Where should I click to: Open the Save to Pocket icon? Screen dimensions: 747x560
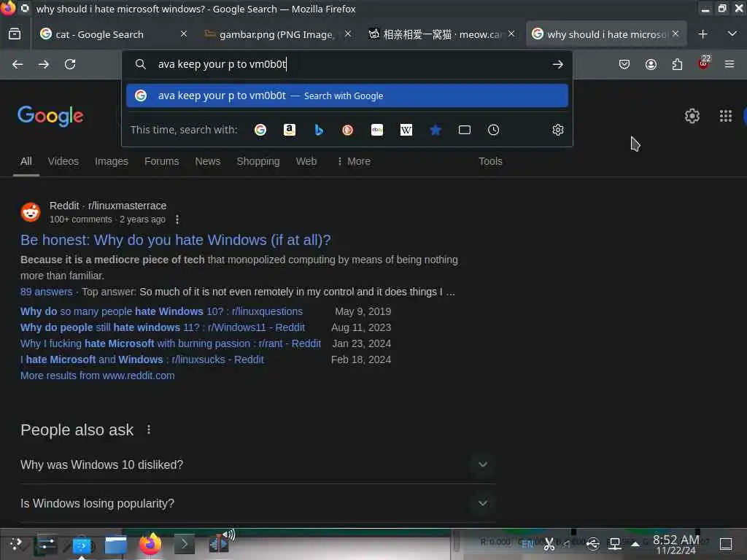click(x=624, y=64)
